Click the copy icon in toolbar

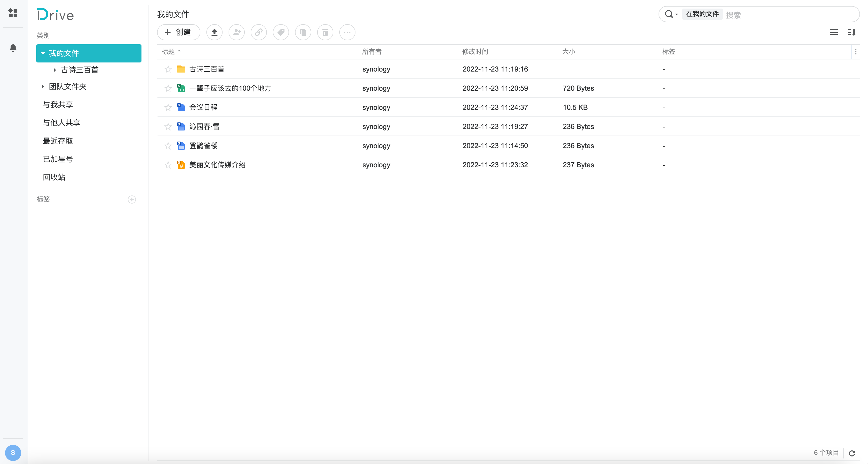303,32
